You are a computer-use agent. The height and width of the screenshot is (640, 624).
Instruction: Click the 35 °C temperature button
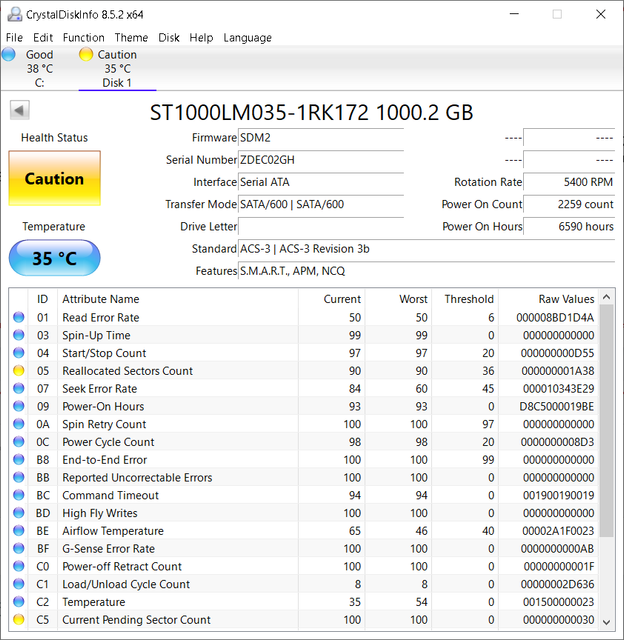(x=54, y=258)
